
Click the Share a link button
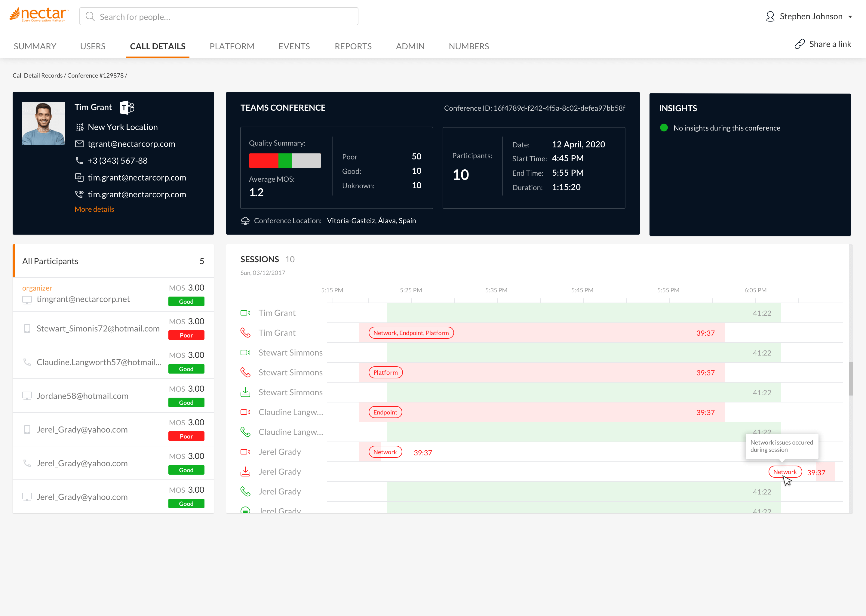[823, 44]
